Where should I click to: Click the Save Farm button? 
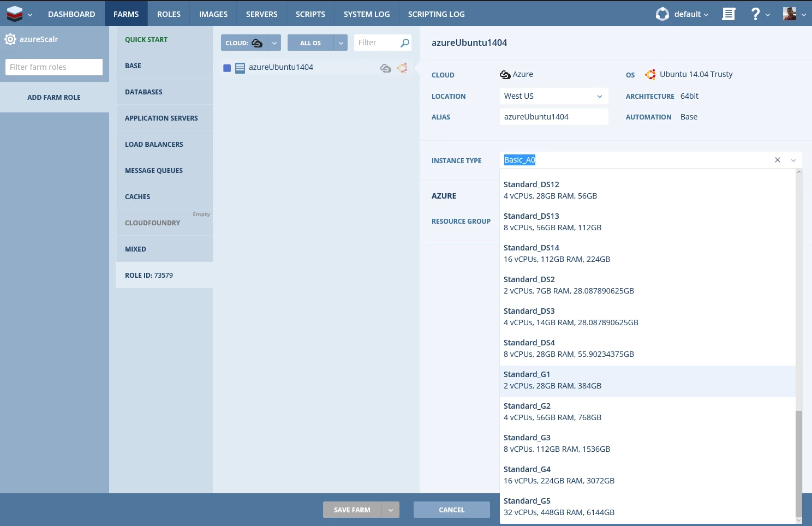pyautogui.click(x=352, y=510)
